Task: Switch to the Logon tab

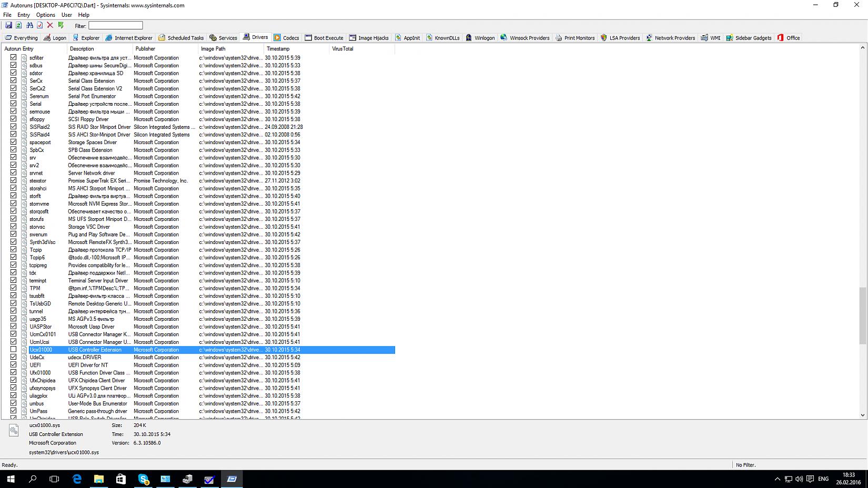Action: (55, 38)
